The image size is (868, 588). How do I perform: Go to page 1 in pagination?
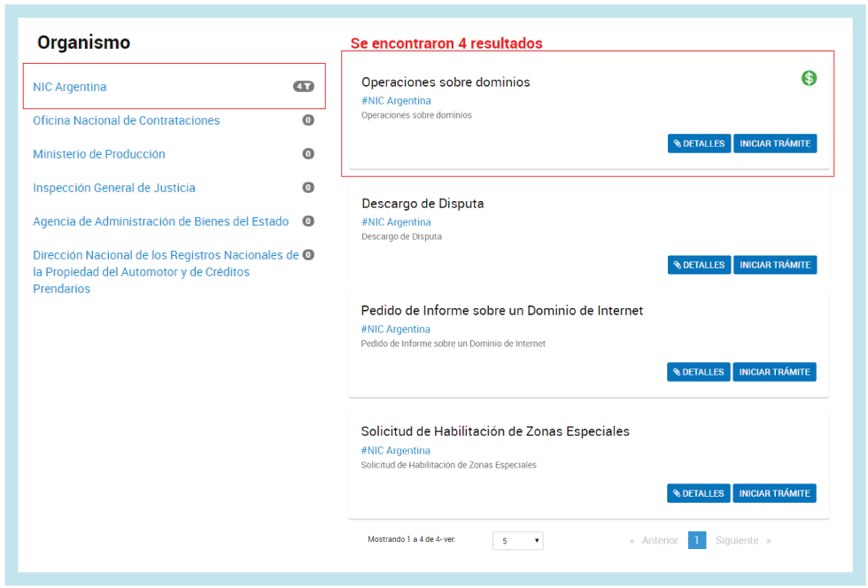(x=697, y=540)
